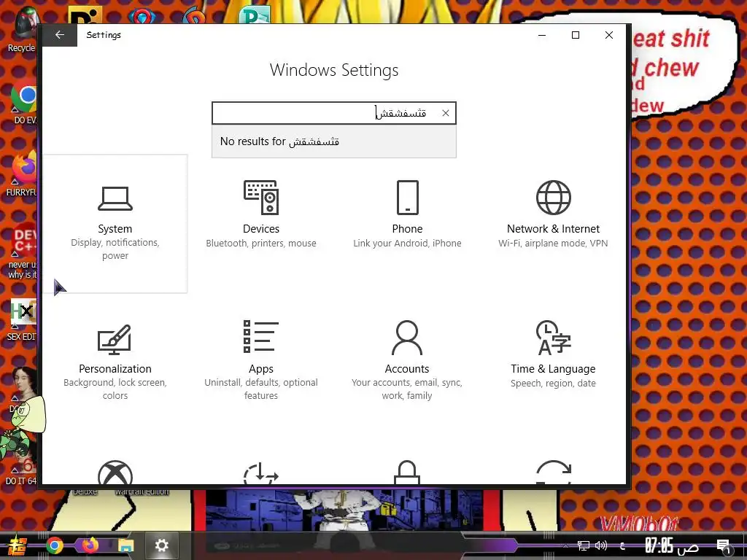Select the HxD 'SEX EDIT' desktop shortcut
Image resolution: width=747 pixels, height=560 pixels.
[22, 319]
